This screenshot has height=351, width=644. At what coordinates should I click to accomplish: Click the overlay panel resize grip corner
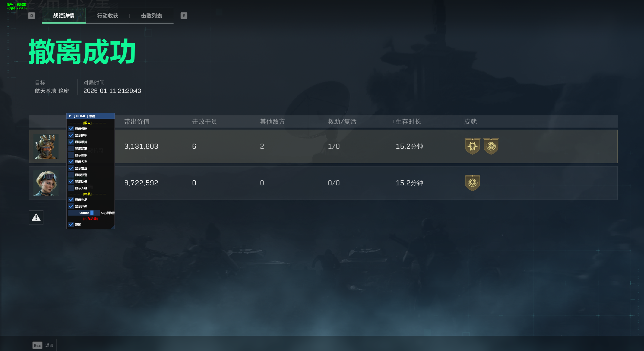pos(113,227)
